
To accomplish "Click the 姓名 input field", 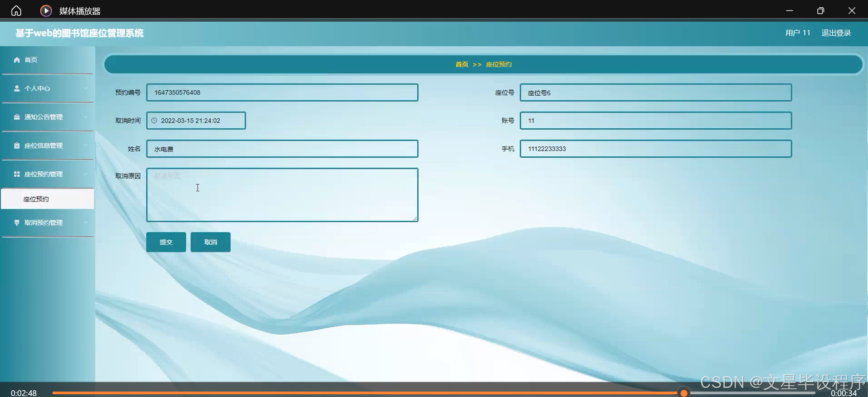I will point(282,149).
